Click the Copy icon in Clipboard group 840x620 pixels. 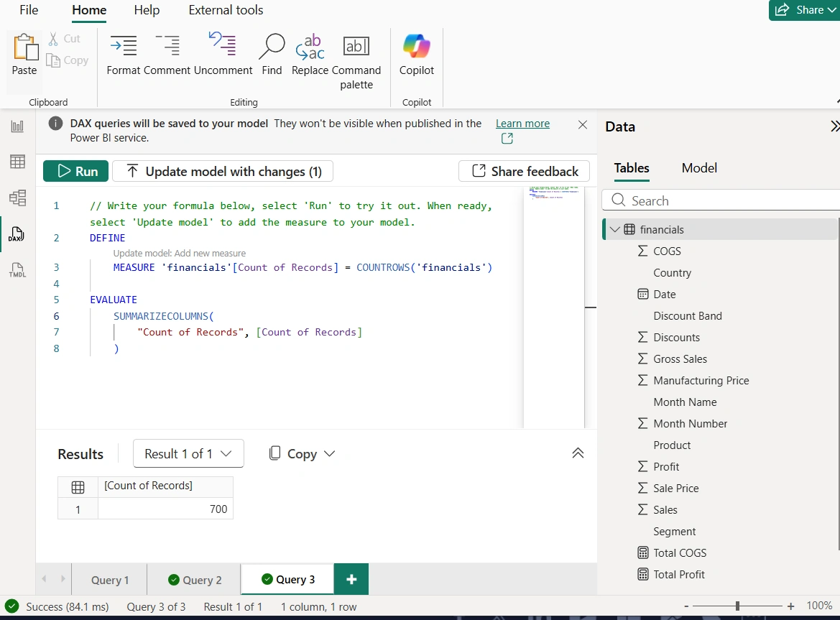coord(53,60)
